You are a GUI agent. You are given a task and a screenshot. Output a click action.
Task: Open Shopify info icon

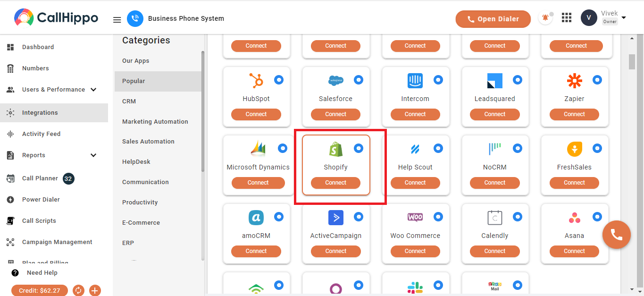pos(359,149)
